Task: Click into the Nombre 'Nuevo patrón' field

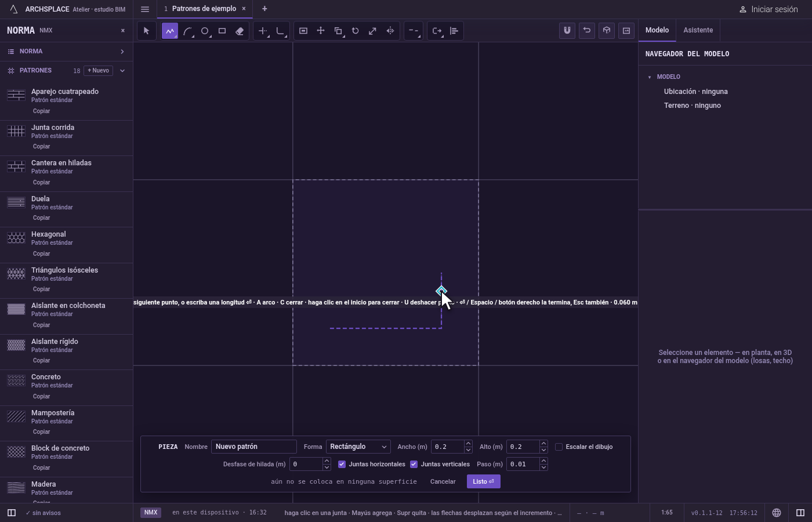Action: (x=254, y=447)
